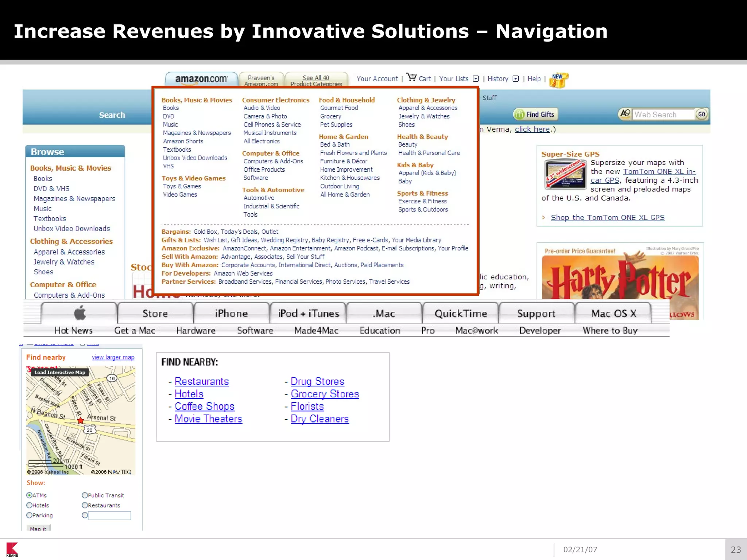This screenshot has width=747, height=560.
Task: Click the Coffee Shops link
Action: (x=204, y=406)
